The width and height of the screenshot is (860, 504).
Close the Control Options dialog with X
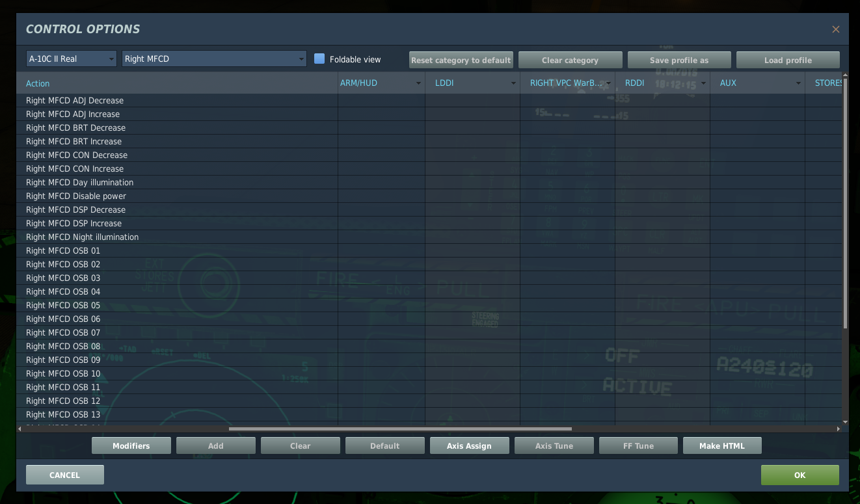835,29
